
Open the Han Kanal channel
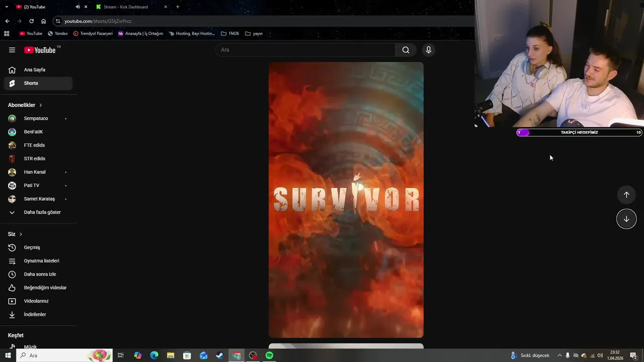point(38,172)
